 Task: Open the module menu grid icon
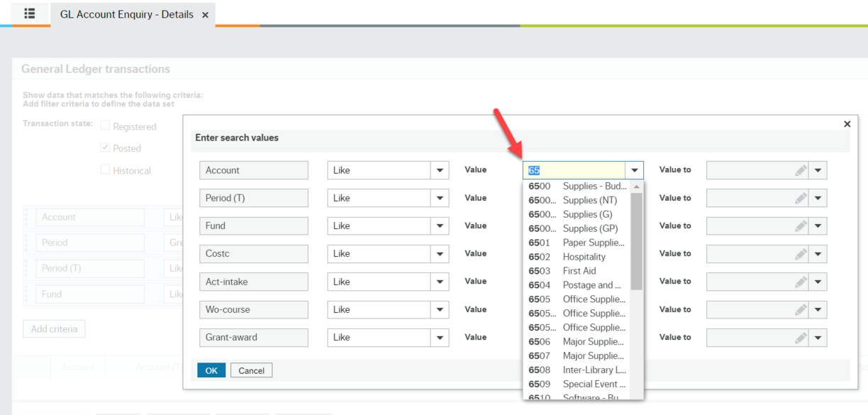point(28,14)
